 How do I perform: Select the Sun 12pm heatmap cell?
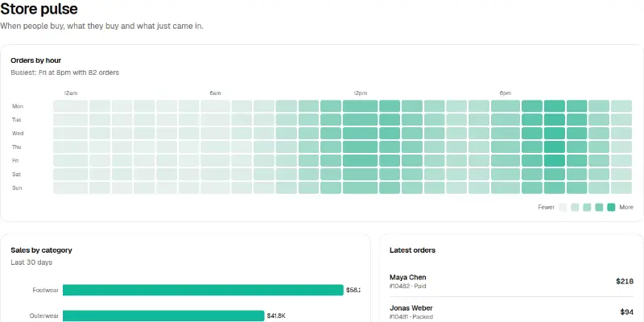tap(360, 188)
